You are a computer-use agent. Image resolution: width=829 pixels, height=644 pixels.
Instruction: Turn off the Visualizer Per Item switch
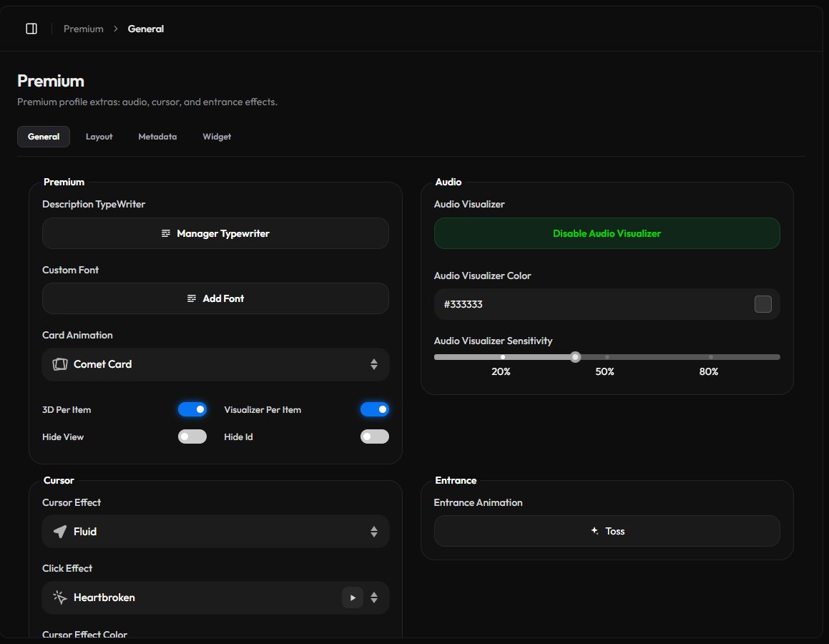pyautogui.click(x=374, y=409)
